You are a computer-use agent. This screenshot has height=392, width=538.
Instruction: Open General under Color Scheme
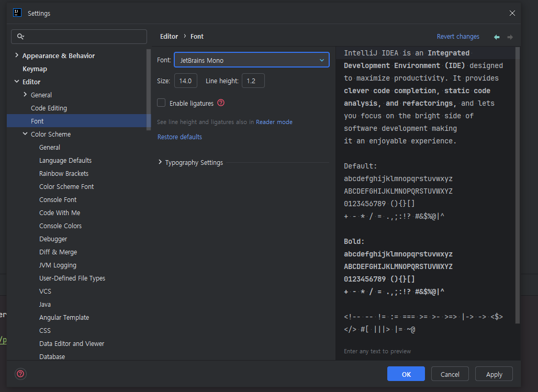coord(49,147)
